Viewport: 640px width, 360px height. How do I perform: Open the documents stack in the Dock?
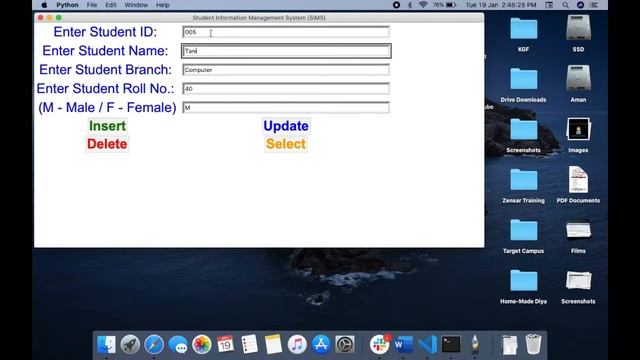[509, 344]
